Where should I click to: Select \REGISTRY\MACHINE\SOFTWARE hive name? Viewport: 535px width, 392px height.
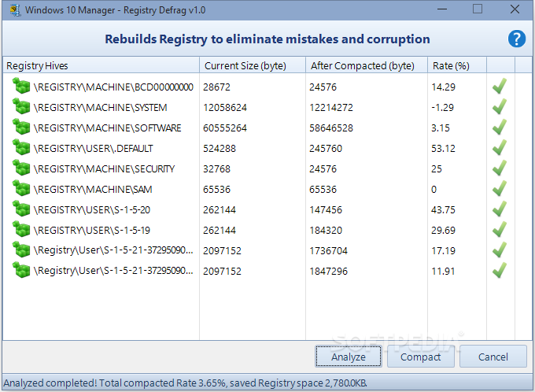[x=108, y=128]
